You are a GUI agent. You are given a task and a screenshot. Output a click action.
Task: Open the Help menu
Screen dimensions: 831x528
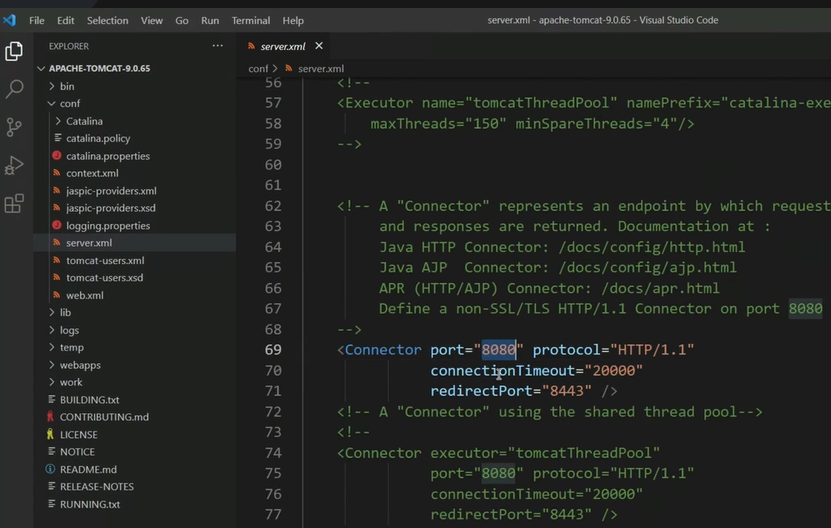293,21
